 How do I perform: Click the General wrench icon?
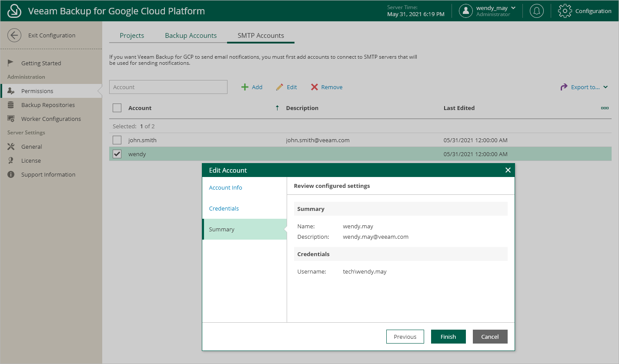pos(11,147)
